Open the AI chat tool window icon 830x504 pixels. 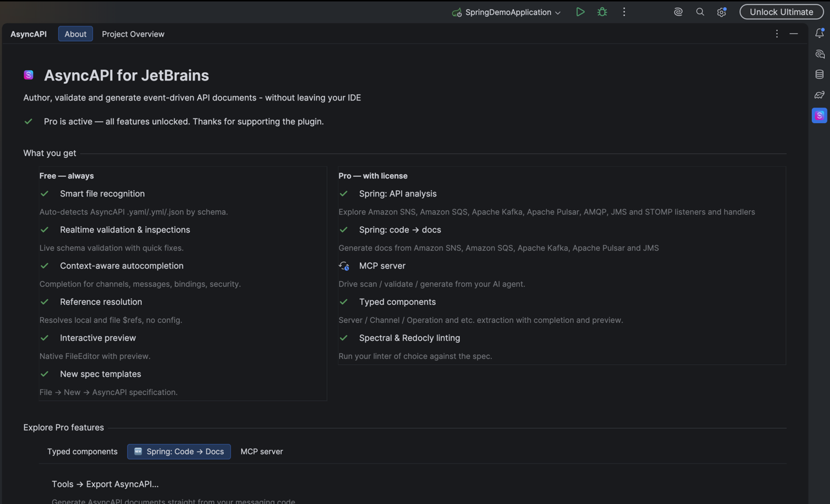820,54
